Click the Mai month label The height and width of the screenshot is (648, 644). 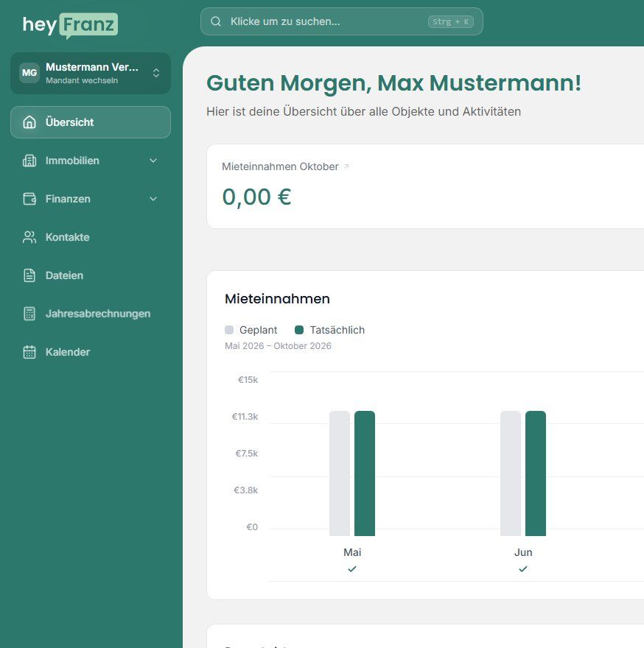tap(352, 552)
